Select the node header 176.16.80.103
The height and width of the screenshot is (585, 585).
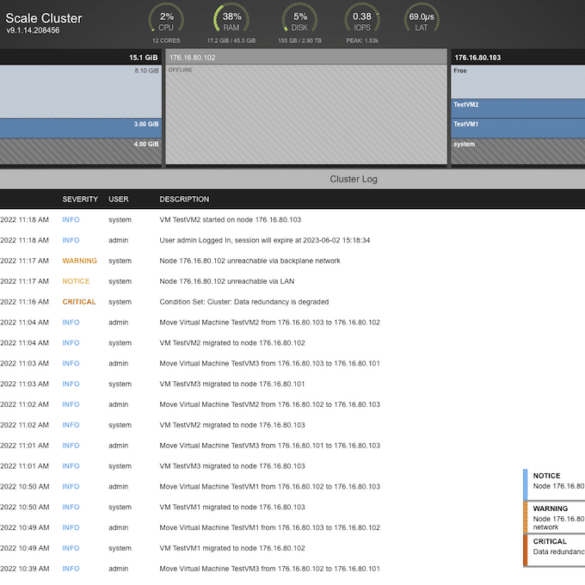[x=518, y=57]
